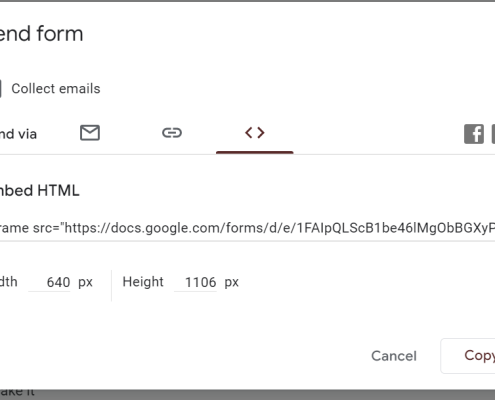The height and width of the screenshot is (400, 495).
Task: Copy the embed HTML code
Action: click(x=468, y=356)
